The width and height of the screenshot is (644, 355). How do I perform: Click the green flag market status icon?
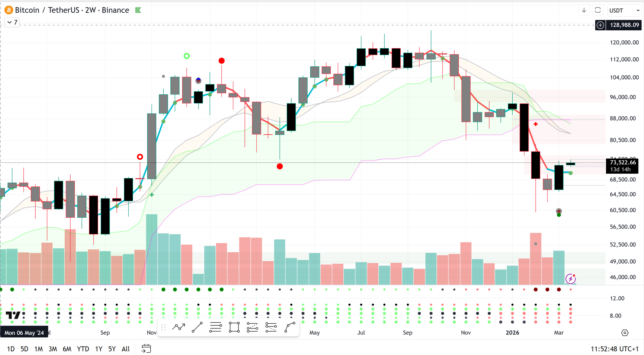(x=138, y=10)
